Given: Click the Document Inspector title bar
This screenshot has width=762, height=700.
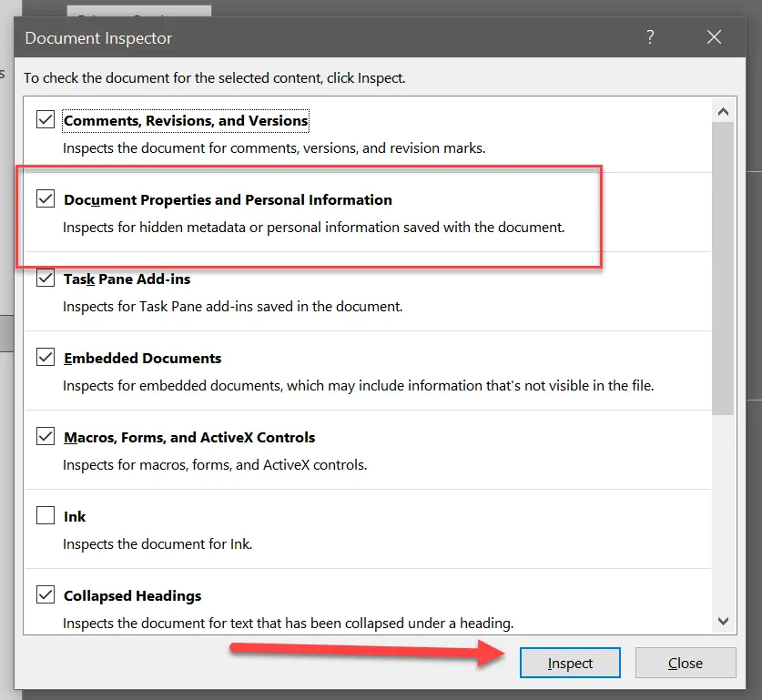Looking at the screenshot, I should coord(319,38).
